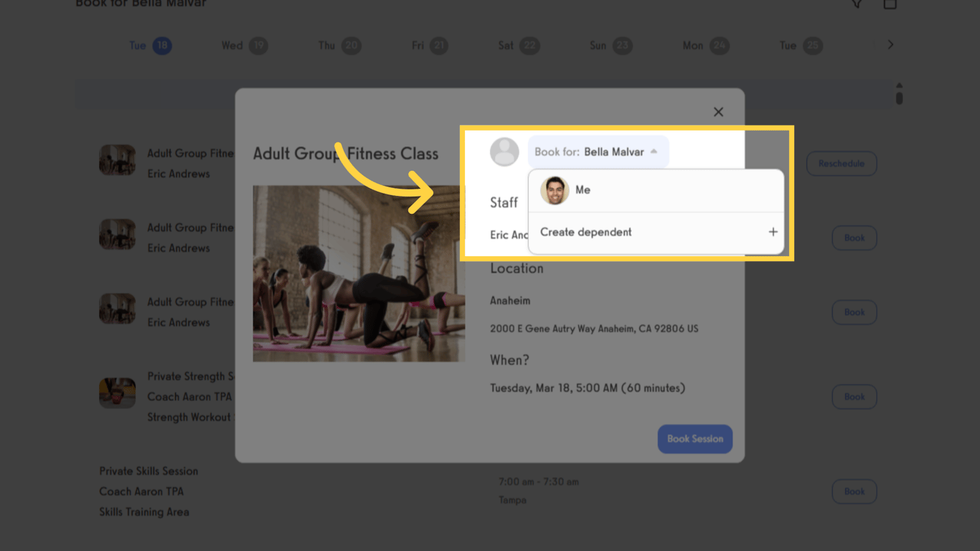This screenshot has width=980, height=551.
Task: Click the Reschedule button
Action: (x=841, y=164)
